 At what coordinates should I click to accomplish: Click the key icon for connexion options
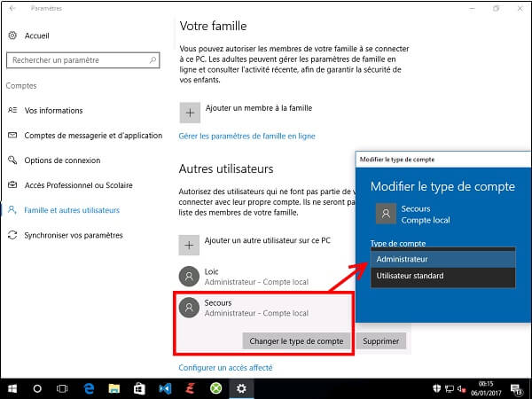[12, 160]
